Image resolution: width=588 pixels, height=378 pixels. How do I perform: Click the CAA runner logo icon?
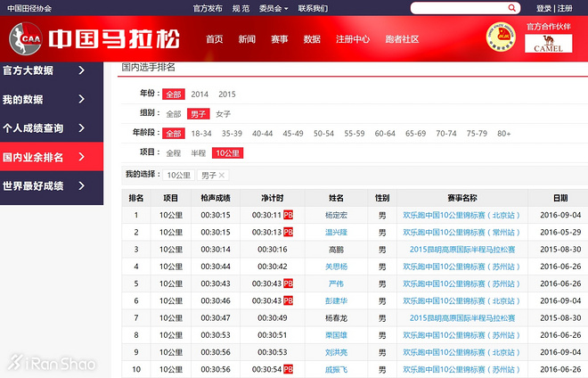(x=24, y=39)
